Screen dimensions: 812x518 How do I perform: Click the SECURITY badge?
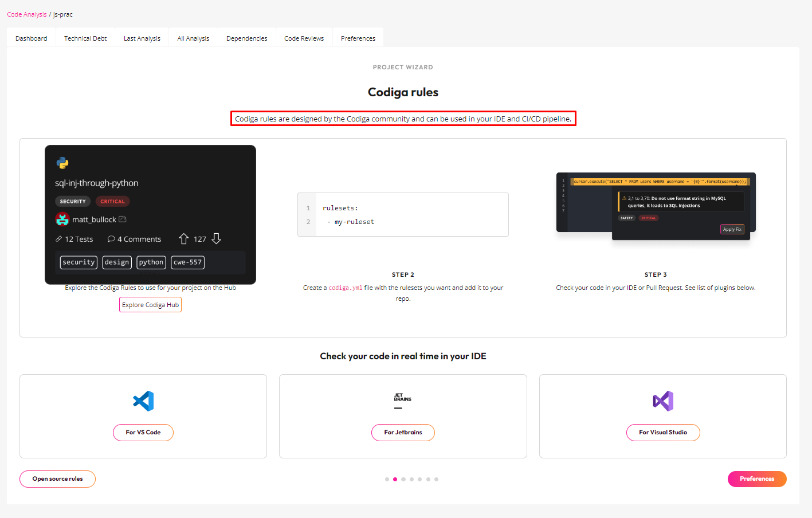click(x=73, y=202)
